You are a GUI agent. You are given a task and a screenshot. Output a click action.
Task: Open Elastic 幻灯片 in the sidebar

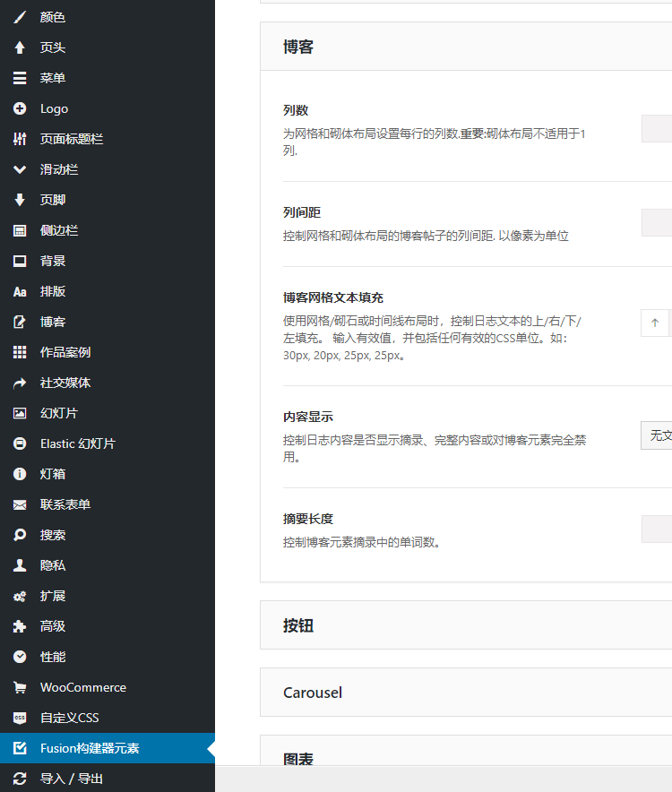coord(108,443)
